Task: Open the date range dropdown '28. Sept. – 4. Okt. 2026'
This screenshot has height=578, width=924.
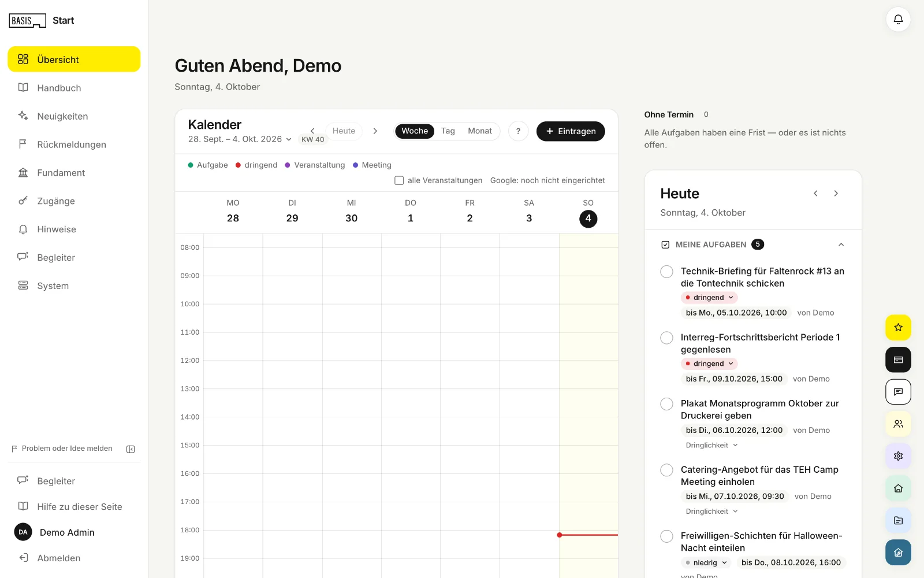Action: (240, 139)
